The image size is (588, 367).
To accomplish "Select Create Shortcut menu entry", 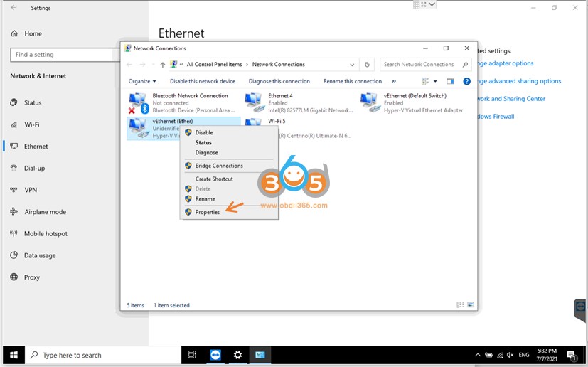I will [214, 179].
